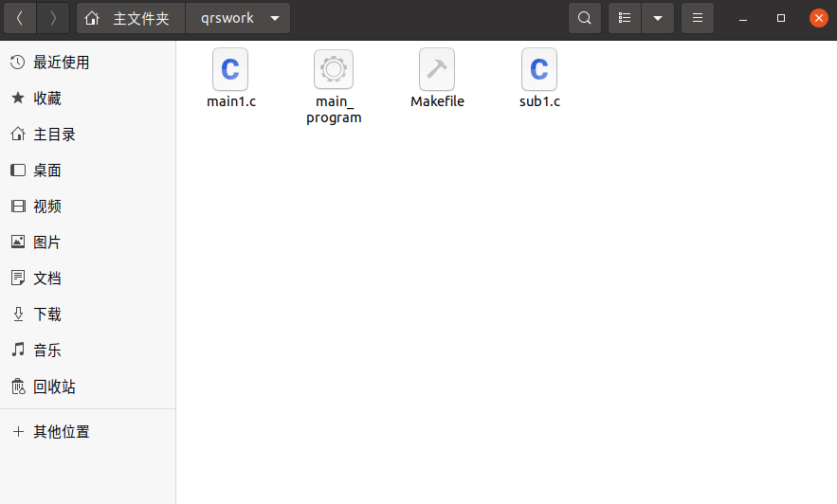Viewport: 837px width, 504px height.
Task: Open the hamburger main menu
Action: [697, 18]
